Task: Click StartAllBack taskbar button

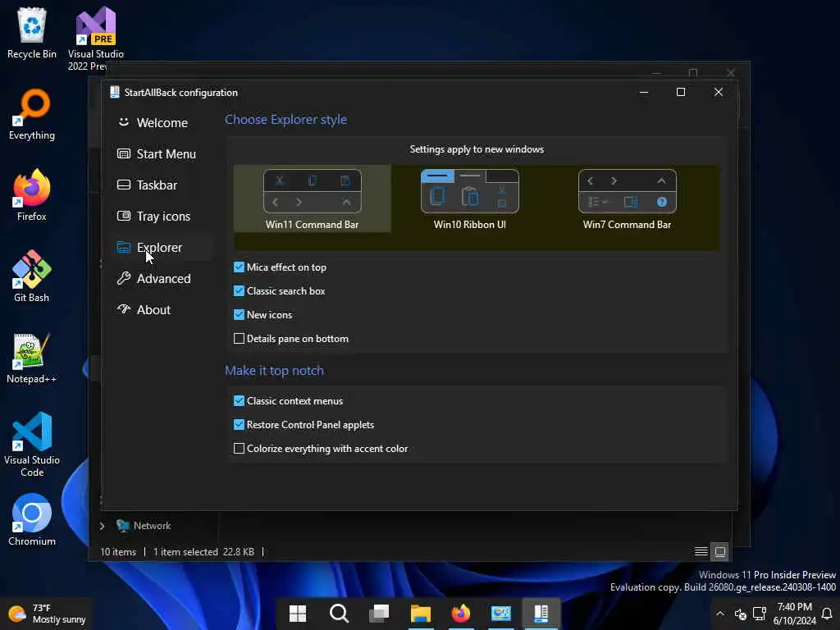Action: click(x=541, y=614)
